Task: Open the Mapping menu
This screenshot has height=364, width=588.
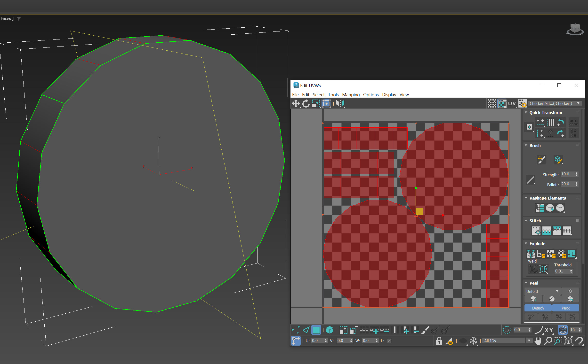Action: (x=351, y=95)
